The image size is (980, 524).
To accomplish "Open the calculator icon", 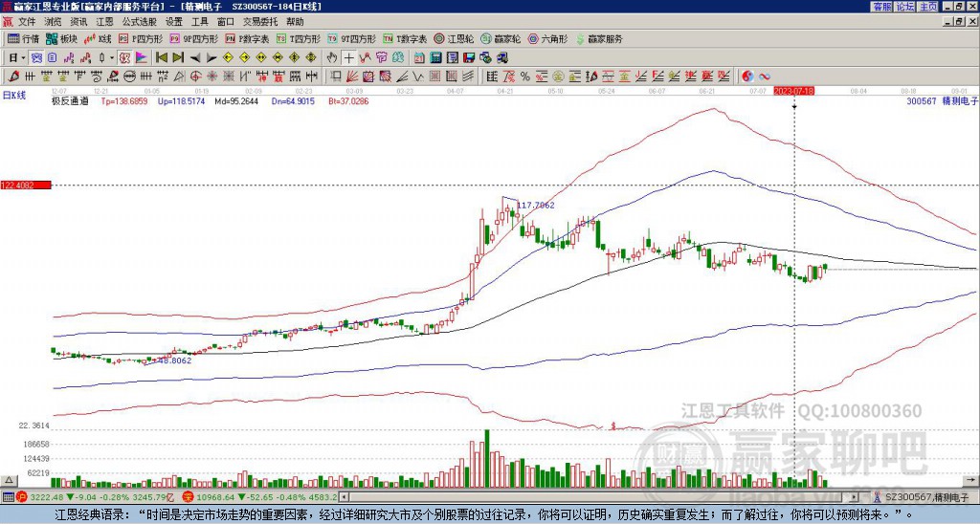I will pyautogui.click(x=435, y=58).
